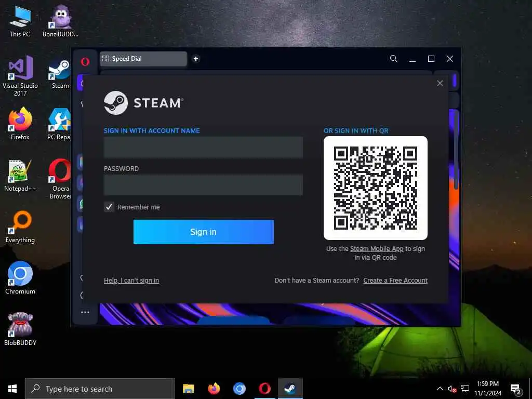The image size is (532, 399).
Task: Focus the password input field
Action: [203, 185]
